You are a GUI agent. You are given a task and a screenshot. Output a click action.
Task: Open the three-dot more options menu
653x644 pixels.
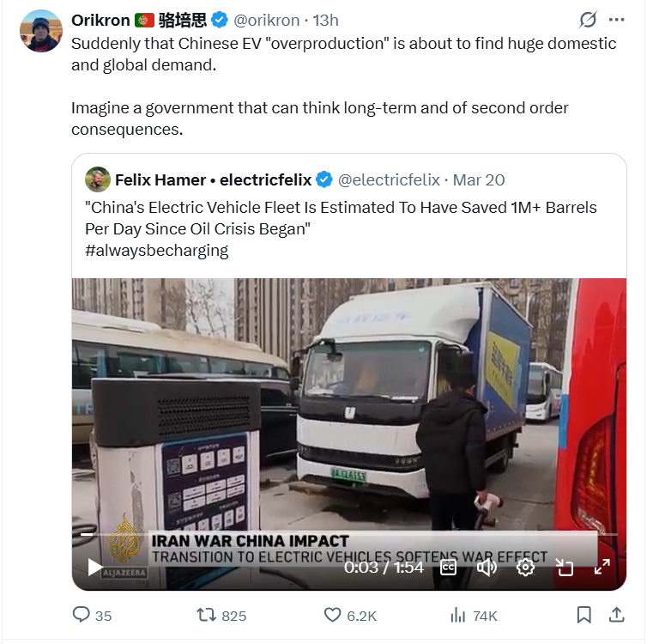pyautogui.click(x=616, y=20)
